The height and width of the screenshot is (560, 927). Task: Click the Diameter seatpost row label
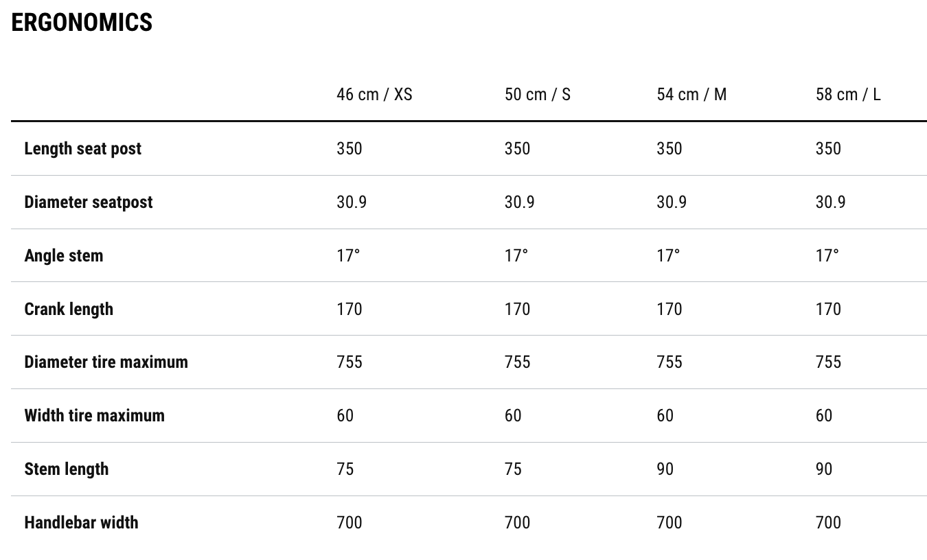click(x=88, y=202)
